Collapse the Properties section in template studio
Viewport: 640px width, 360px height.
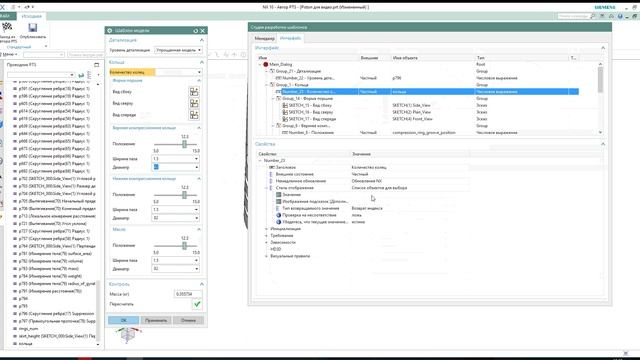coord(603,144)
